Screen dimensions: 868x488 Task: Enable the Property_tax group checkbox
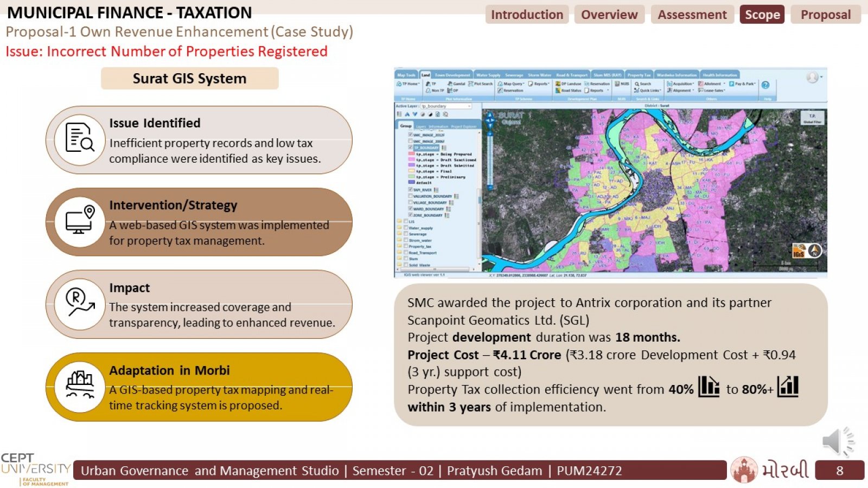[405, 246]
